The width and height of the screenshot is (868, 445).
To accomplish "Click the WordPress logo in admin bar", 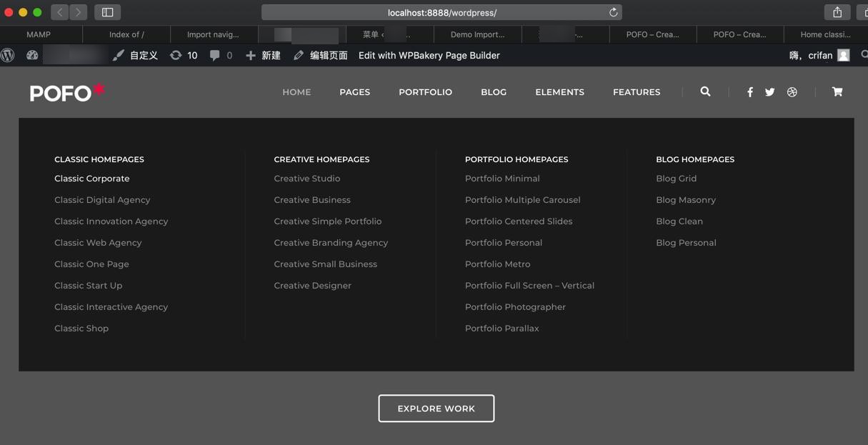I will pyautogui.click(x=8, y=55).
